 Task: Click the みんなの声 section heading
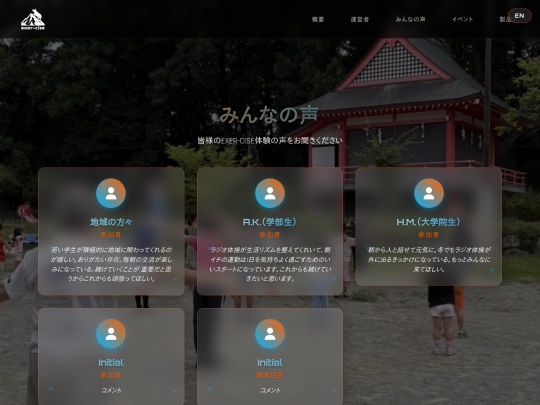point(269,115)
